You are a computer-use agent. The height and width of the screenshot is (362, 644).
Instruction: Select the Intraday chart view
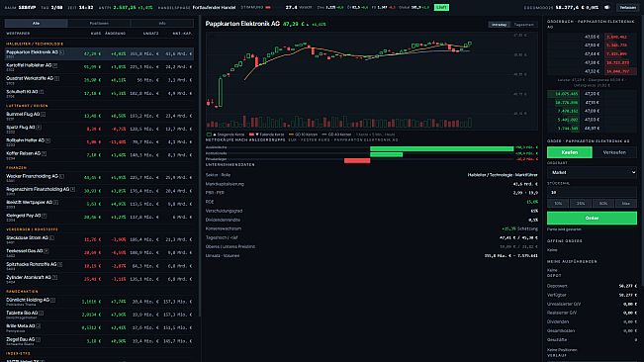[x=499, y=25]
